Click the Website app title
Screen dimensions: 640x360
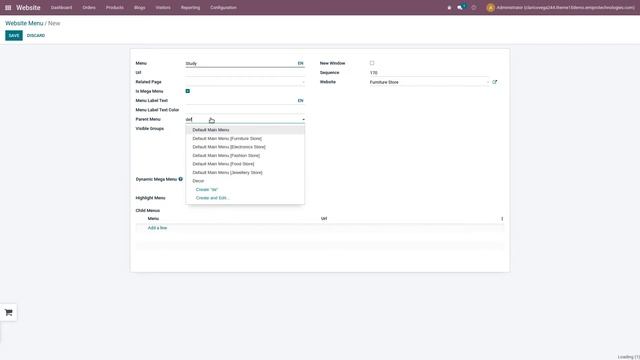pyautogui.click(x=28, y=7)
